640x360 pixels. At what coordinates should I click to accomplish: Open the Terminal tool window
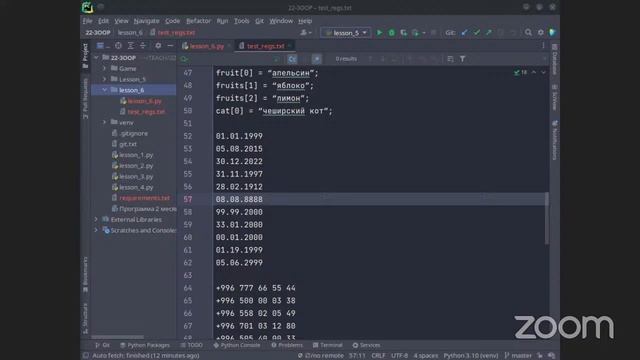click(328, 345)
